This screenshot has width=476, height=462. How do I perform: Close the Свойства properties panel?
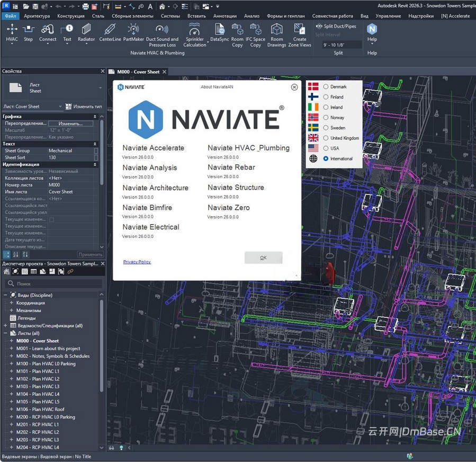click(x=102, y=71)
